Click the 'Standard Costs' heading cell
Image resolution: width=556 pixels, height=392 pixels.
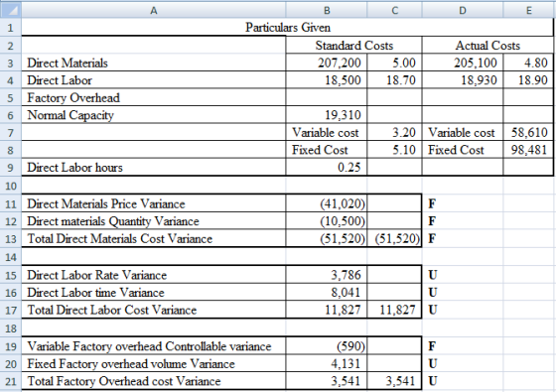(353, 46)
